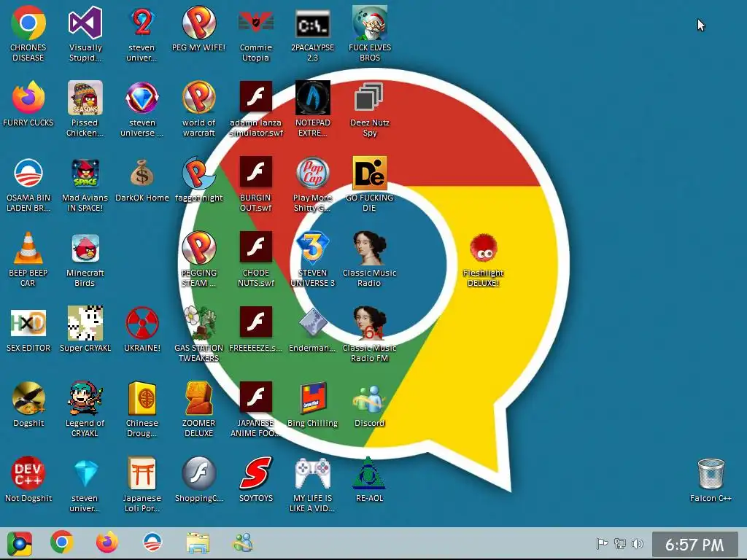
Task: Click the red fuzzy DELUXE! creature icon
Action: pos(483,248)
